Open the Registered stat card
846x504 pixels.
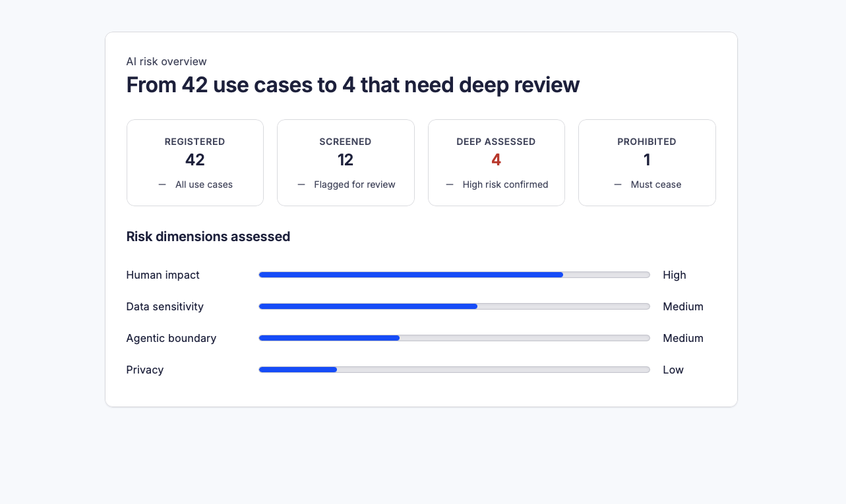tap(195, 163)
